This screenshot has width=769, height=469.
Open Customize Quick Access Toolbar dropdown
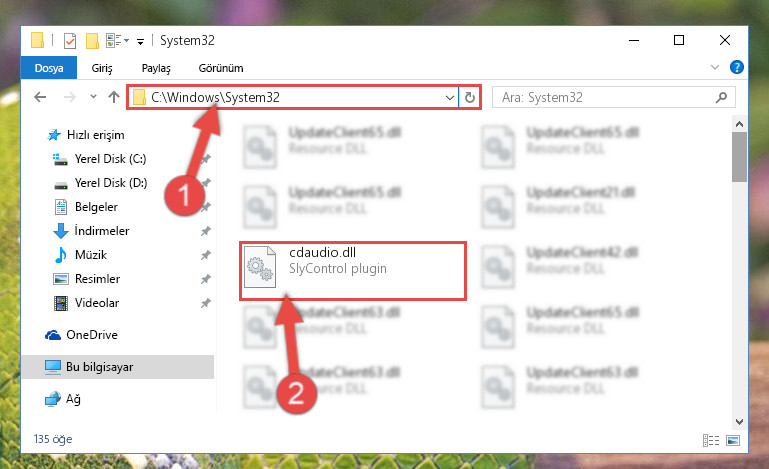[x=140, y=42]
